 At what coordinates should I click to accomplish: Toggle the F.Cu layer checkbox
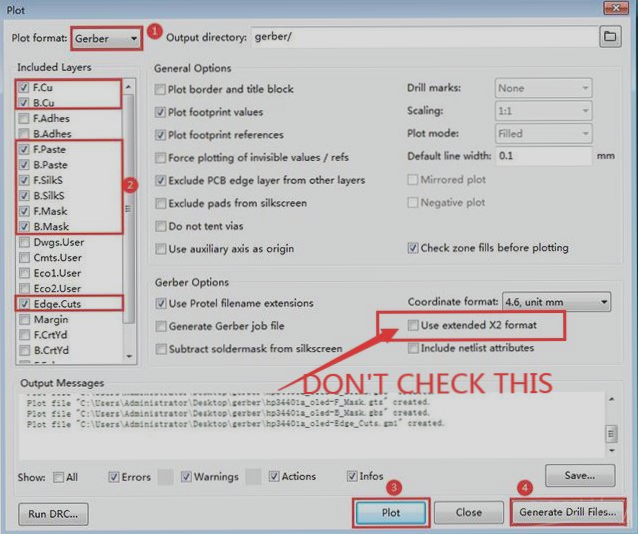coord(23,87)
